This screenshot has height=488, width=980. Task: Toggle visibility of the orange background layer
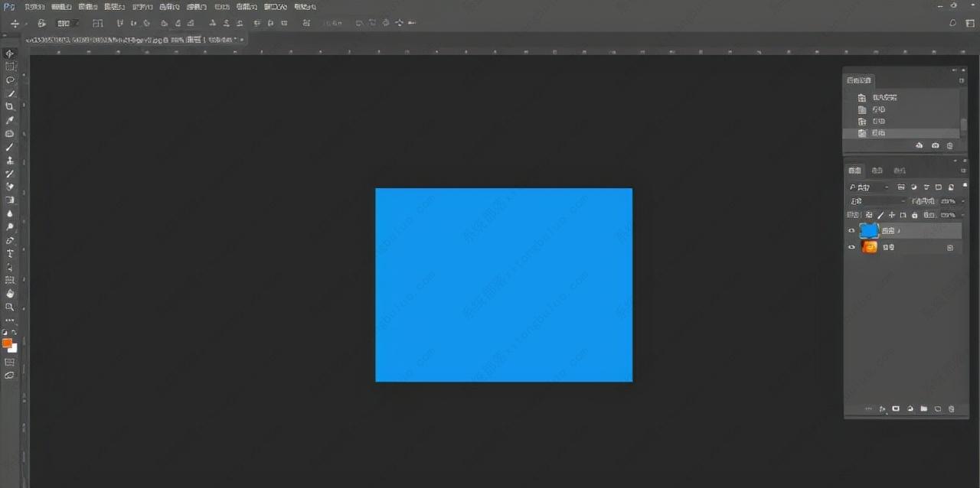point(851,248)
